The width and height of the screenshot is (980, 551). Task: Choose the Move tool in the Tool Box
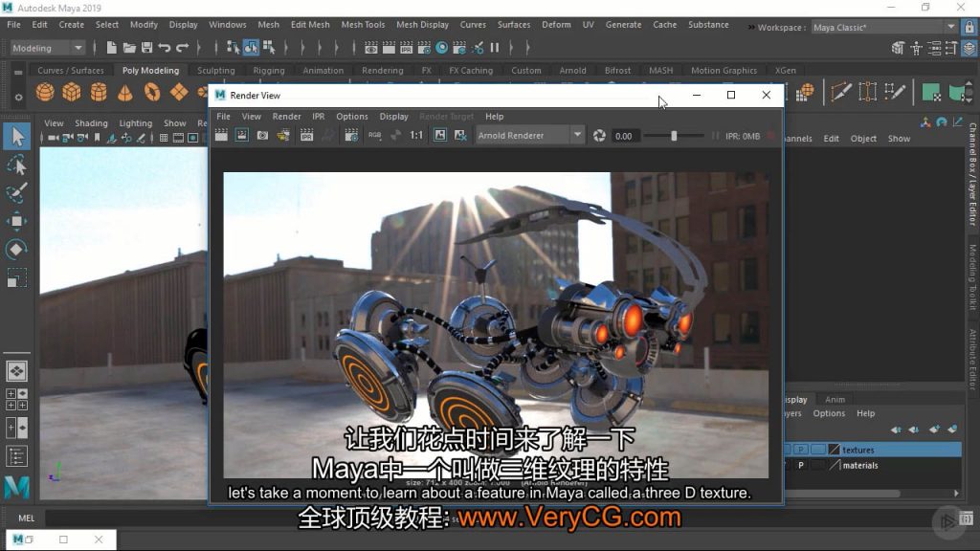tap(17, 221)
